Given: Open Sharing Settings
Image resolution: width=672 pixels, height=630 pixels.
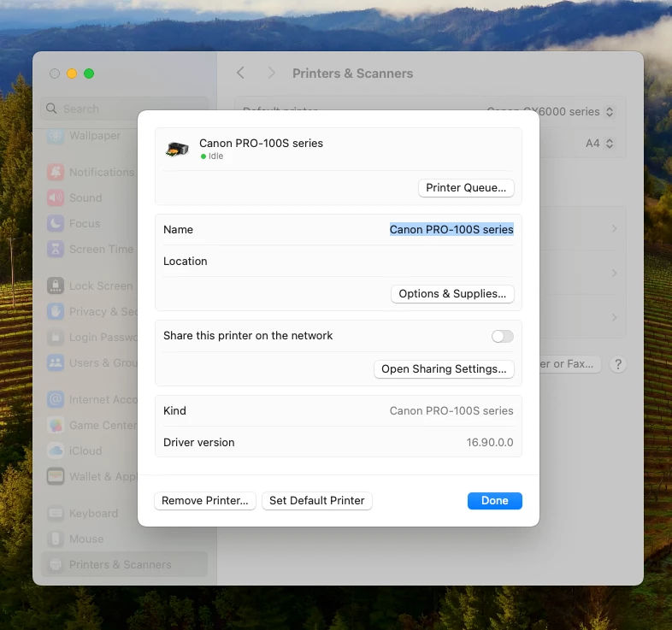Looking at the screenshot, I should 444,369.
